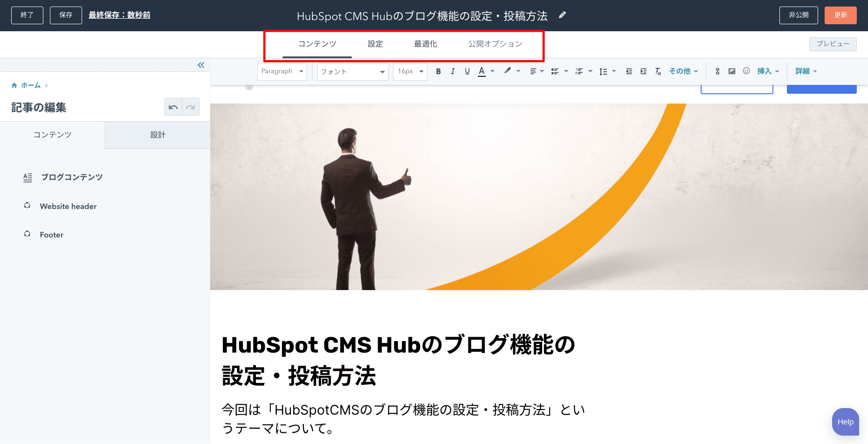Click the blog post heading text
This screenshot has width=868, height=444.
click(x=399, y=360)
